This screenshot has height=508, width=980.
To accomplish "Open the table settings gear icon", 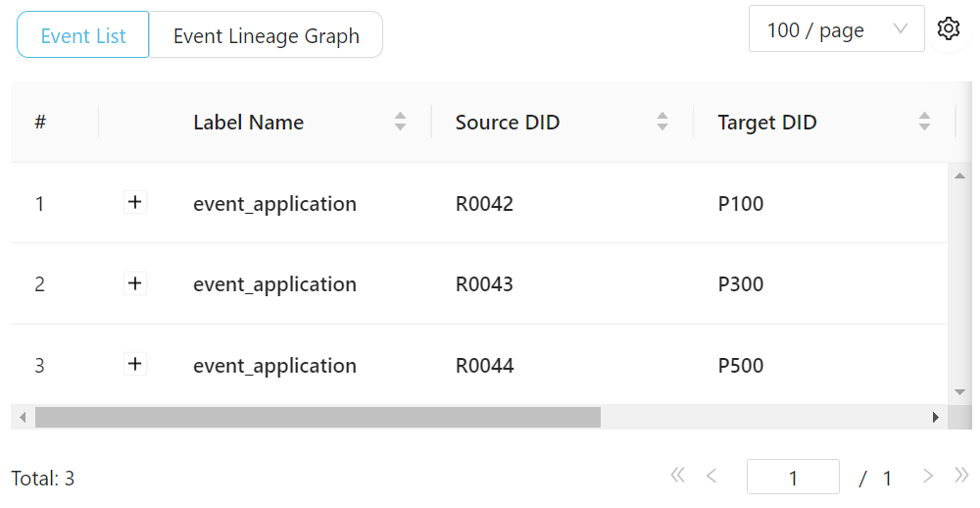I will click(948, 29).
